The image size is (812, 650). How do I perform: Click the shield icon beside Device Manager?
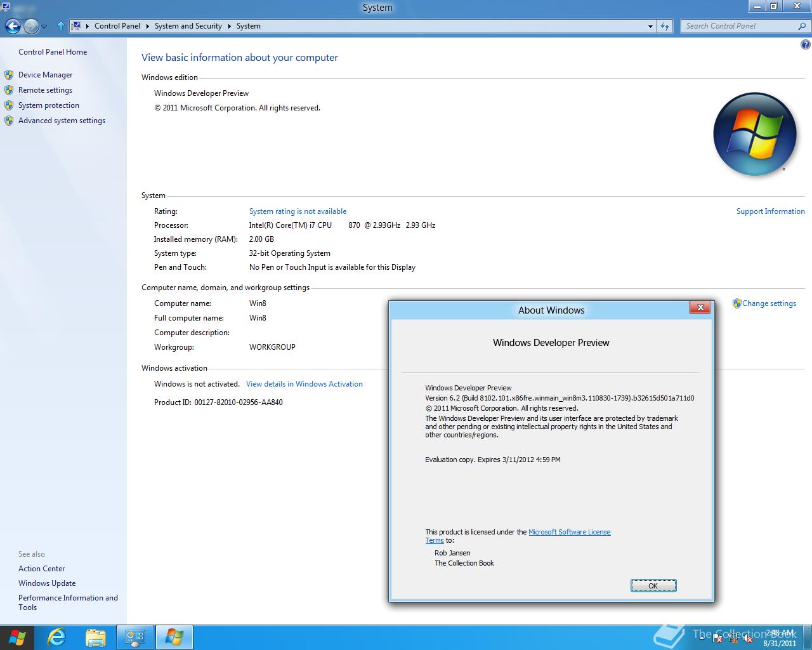tap(9, 75)
